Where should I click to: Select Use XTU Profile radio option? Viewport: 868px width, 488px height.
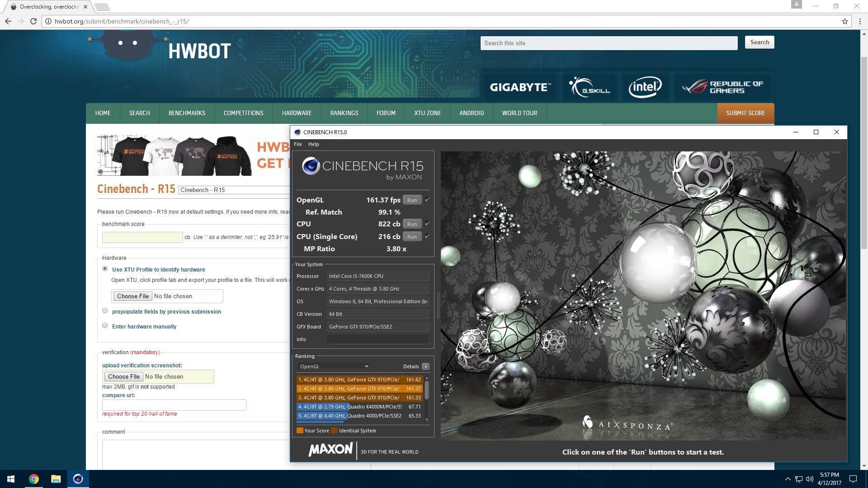tap(105, 269)
